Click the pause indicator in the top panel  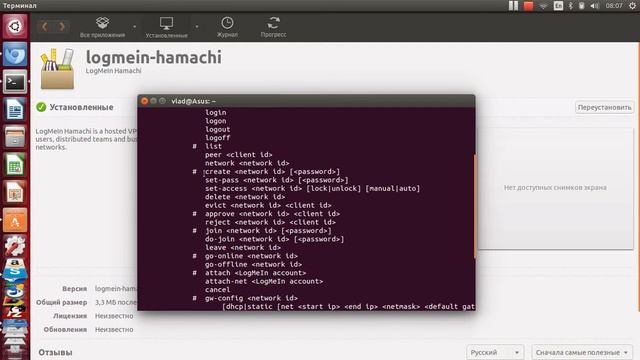(x=513, y=6)
